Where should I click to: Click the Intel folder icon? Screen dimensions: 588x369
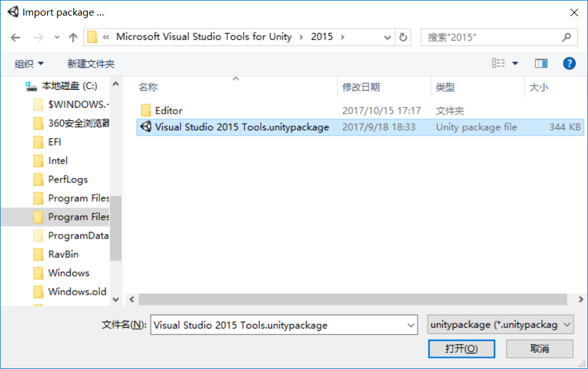(38, 161)
